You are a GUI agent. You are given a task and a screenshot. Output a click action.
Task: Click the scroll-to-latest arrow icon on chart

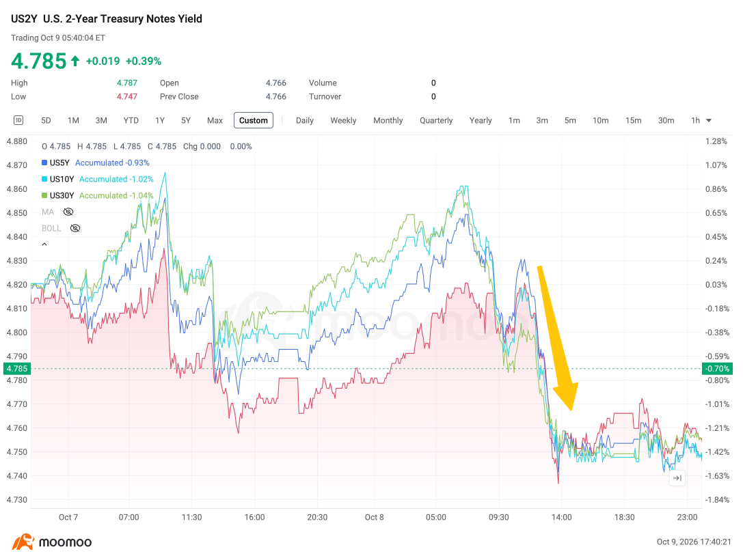[x=677, y=478]
